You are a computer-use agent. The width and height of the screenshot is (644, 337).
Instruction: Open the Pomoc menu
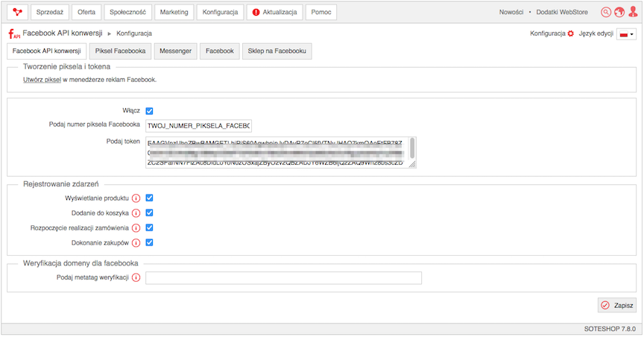(321, 13)
